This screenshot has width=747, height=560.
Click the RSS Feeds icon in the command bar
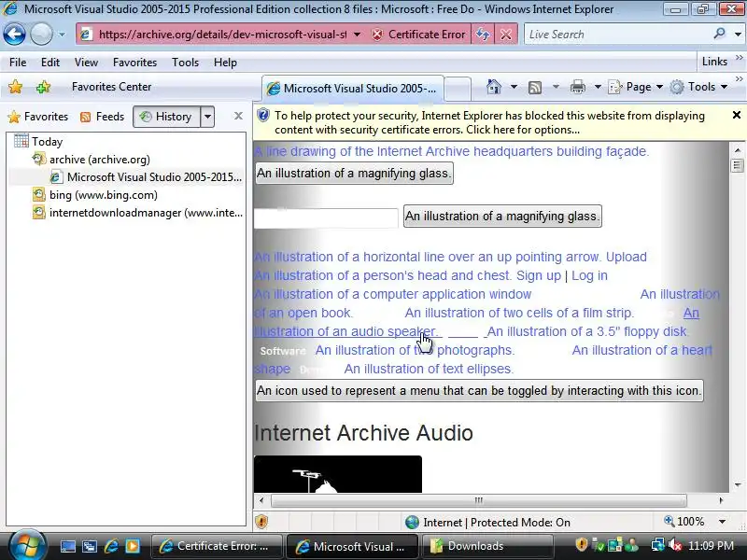click(x=535, y=87)
